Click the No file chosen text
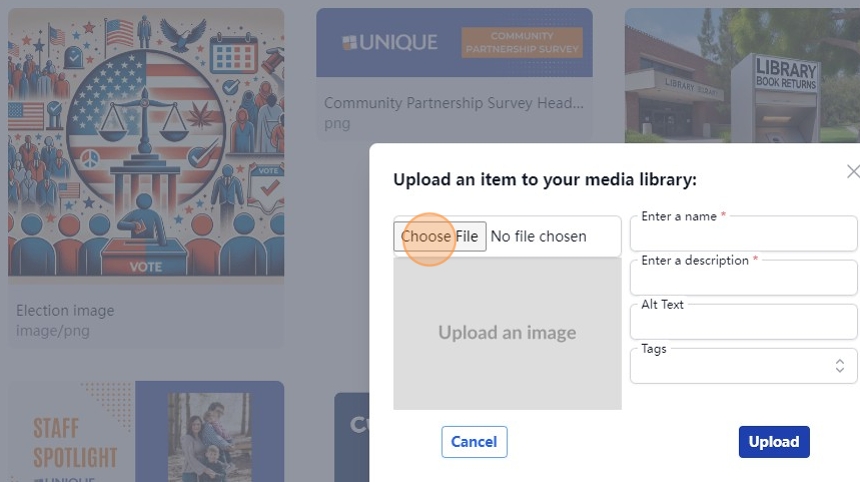The width and height of the screenshot is (860, 482). tap(538, 237)
